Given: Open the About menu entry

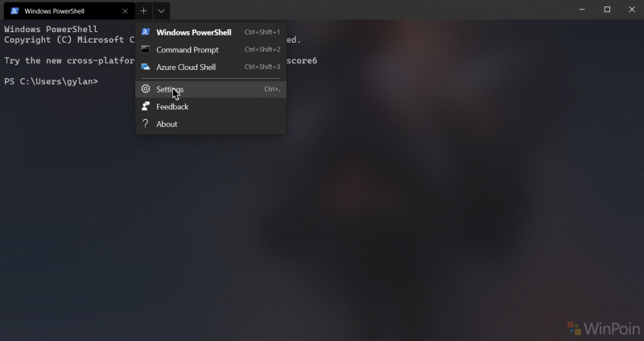Looking at the screenshot, I should (211, 124).
